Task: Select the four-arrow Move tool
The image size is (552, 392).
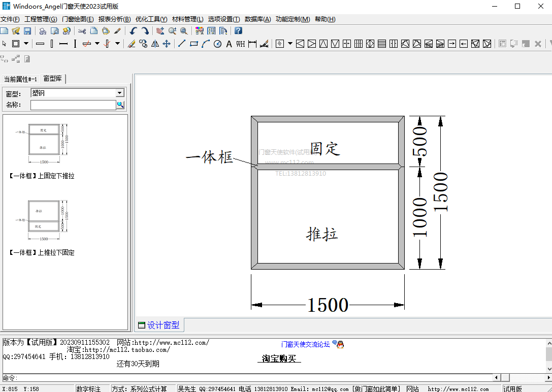Action: click(167, 44)
